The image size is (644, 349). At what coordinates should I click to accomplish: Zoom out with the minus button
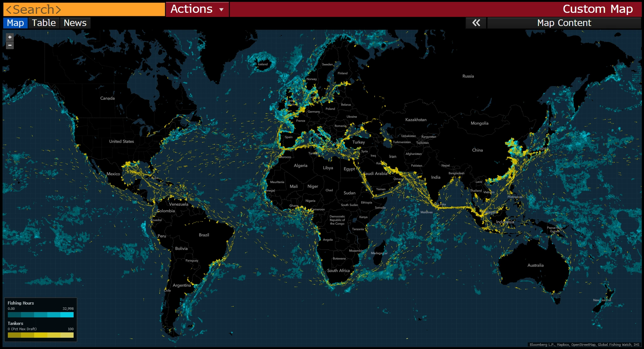(x=10, y=45)
